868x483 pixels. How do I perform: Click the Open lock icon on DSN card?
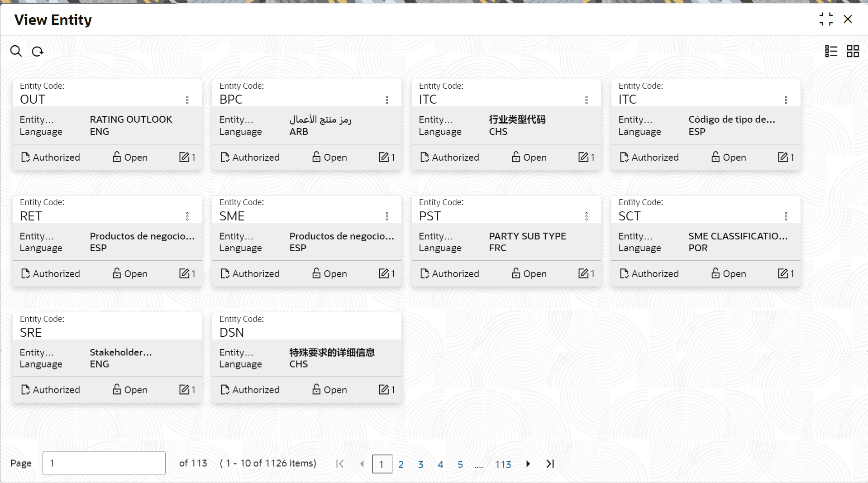316,389
